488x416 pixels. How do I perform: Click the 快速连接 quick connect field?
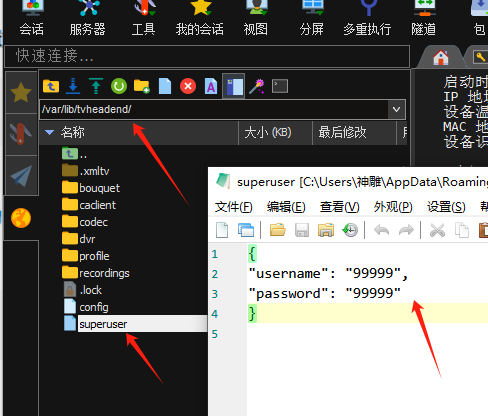pyautogui.click(x=207, y=56)
